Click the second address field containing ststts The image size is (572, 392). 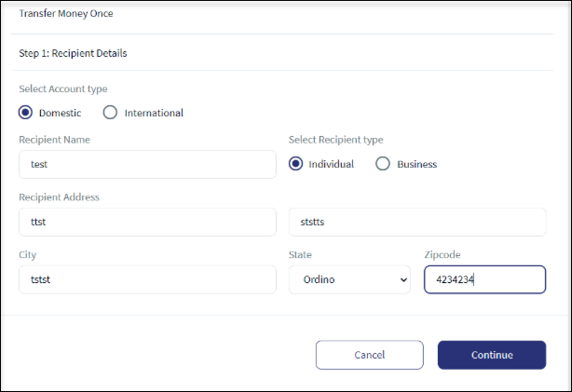(417, 222)
